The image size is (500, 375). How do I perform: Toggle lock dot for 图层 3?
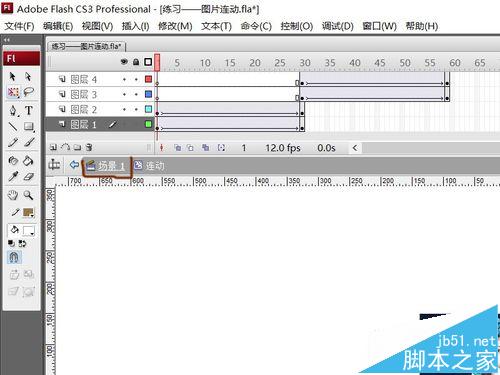click(136, 94)
